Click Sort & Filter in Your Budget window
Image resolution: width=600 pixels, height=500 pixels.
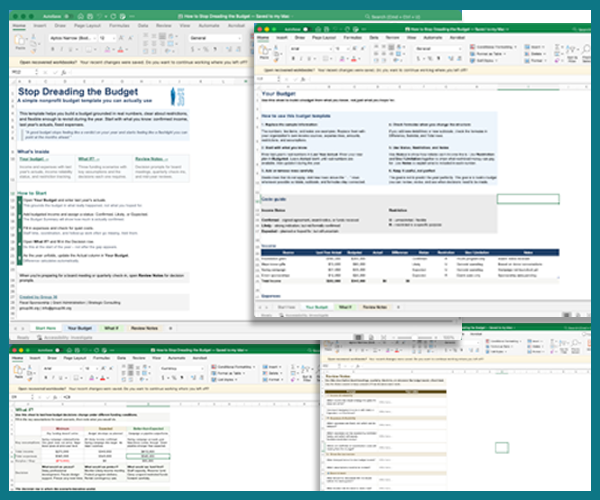coord(572,54)
